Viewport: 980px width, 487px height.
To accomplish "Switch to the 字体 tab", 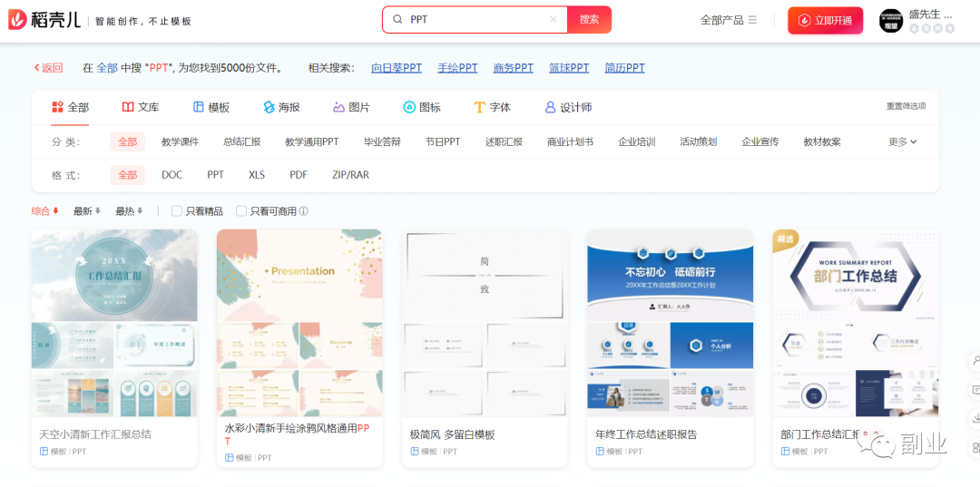I will (492, 107).
